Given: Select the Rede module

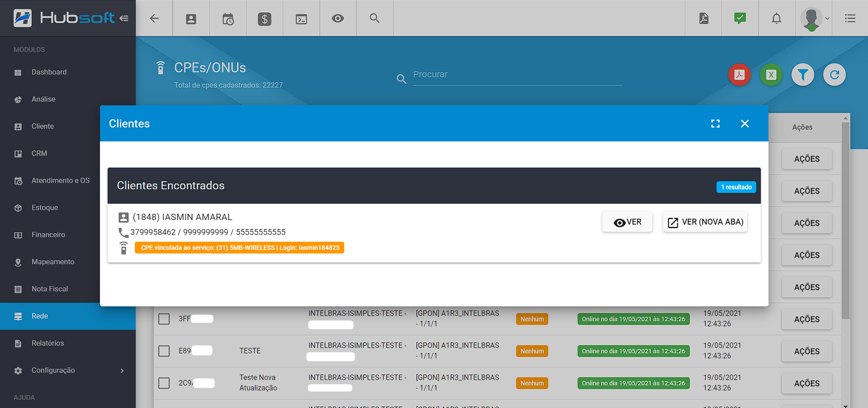Looking at the screenshot, I should pyautogui.click(x=68, y=316).
